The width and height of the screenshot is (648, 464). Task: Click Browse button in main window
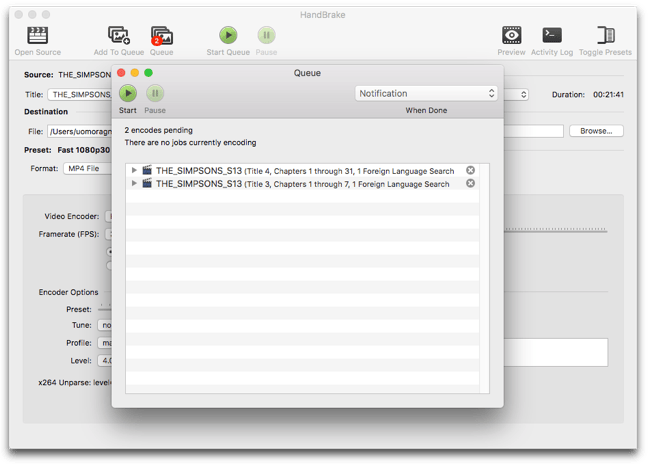[596, 131]
